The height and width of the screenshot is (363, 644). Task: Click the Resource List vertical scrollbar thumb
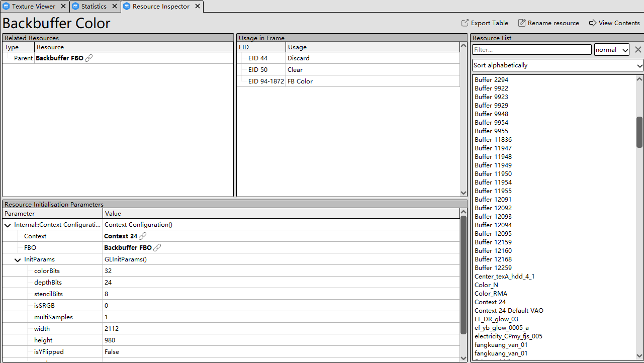[x=639, y=132]
